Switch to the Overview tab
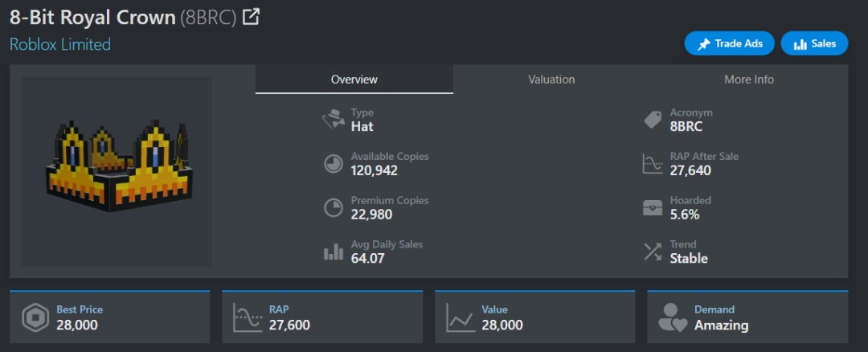This screenshot has width=868, height=352. 354,80
